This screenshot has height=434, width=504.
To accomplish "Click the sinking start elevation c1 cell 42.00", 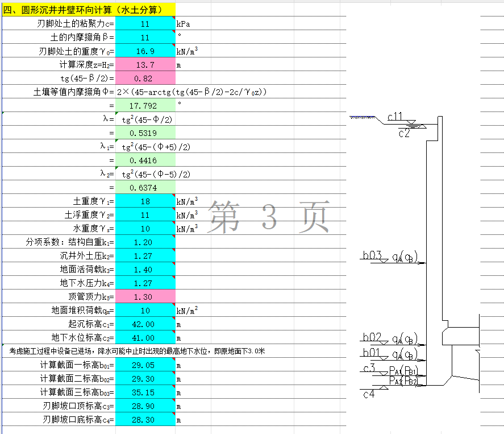I will (x=145, y=324).
